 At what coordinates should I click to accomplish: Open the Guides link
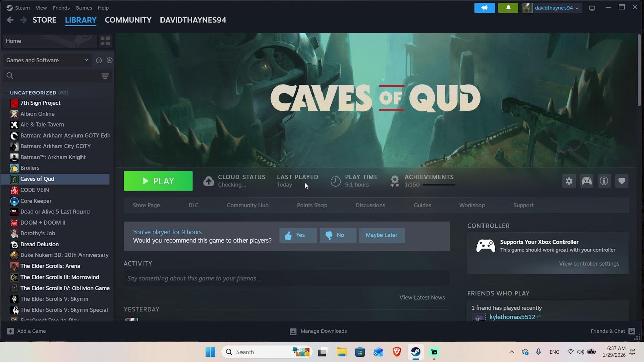(422, 205)
